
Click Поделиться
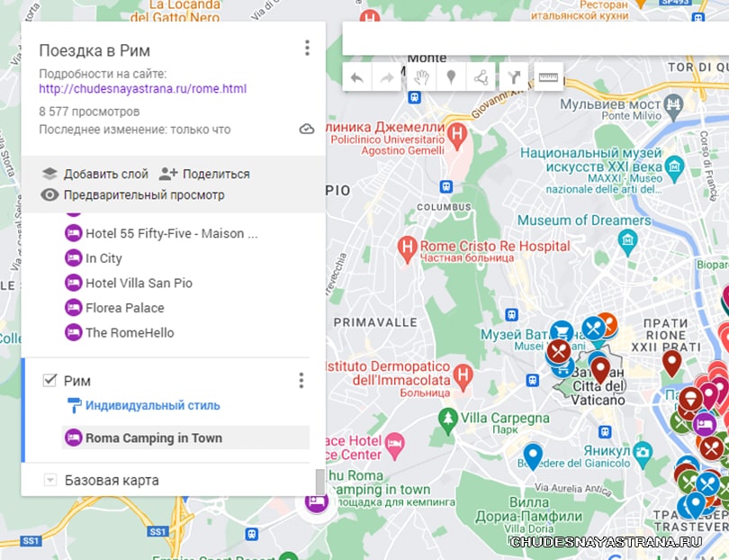coord(204,174)
